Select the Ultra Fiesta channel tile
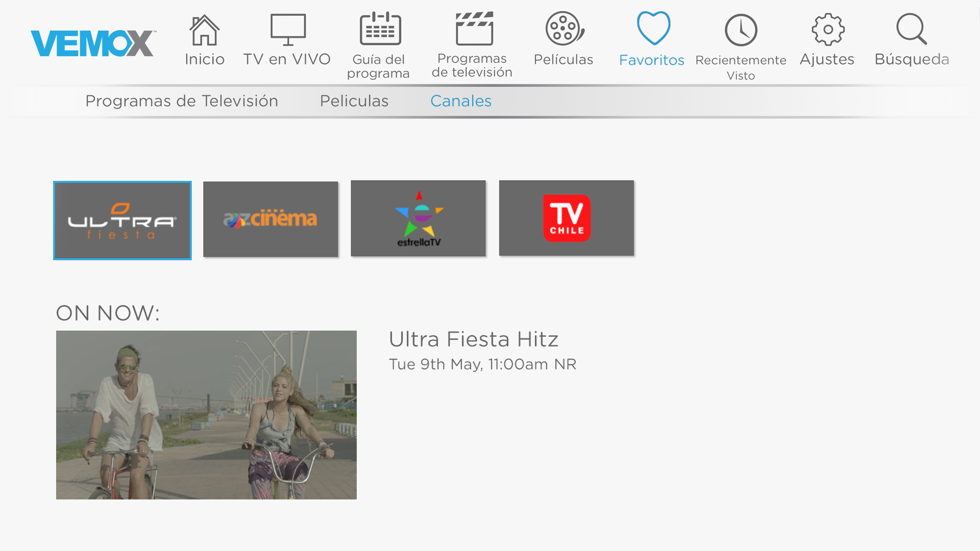980x551 pixels. (122, 220)
